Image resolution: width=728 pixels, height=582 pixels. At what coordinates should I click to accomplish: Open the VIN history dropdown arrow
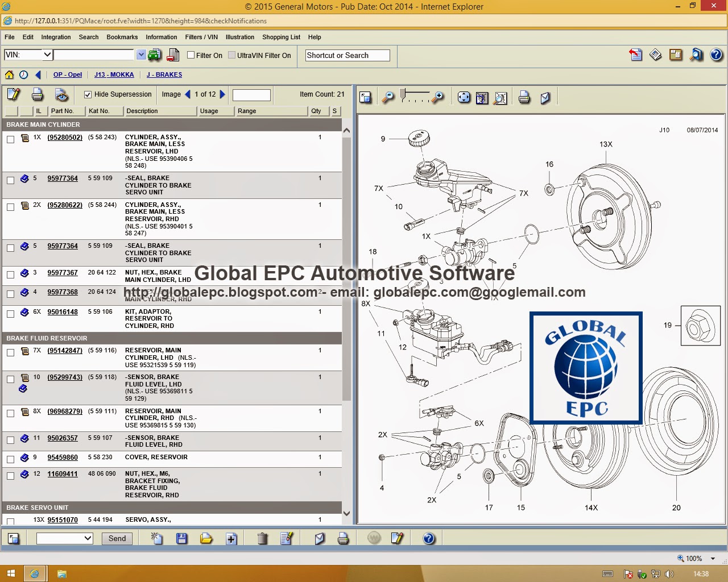click(140, 55)
